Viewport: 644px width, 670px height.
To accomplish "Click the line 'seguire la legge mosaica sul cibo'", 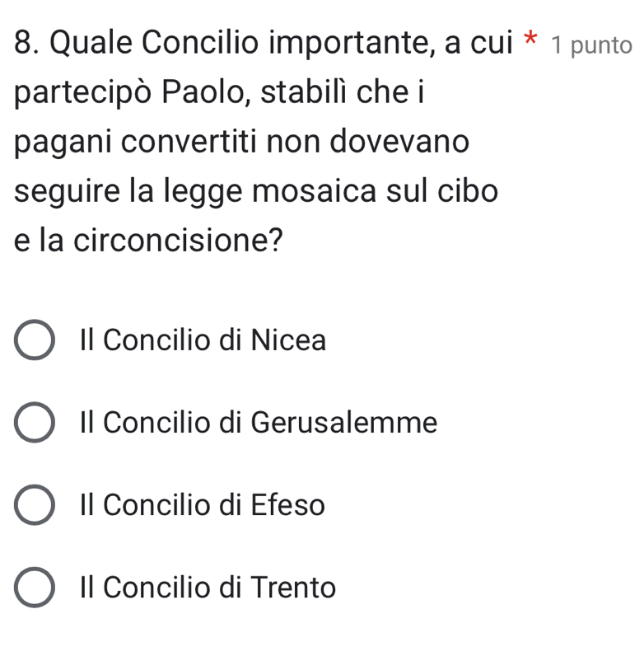I will (256, 191).
